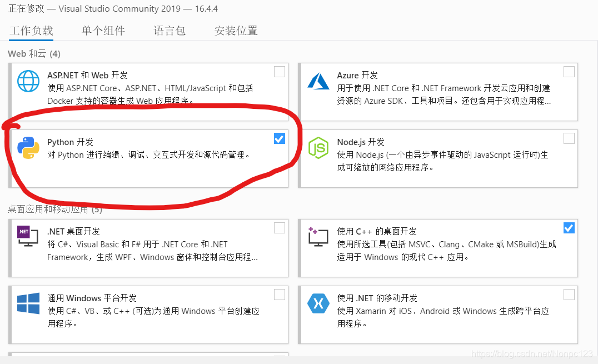Viewport: 598px width, 364px height.
Task: Click the 通用 Windows 平台开发 title
Action: pos(92,298)
